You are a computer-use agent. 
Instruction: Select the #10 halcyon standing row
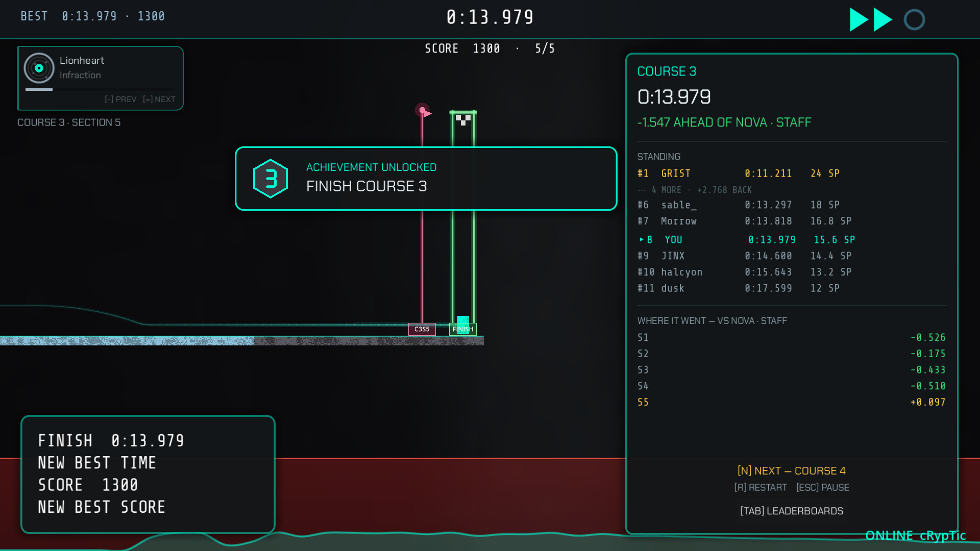coord(792,272)
